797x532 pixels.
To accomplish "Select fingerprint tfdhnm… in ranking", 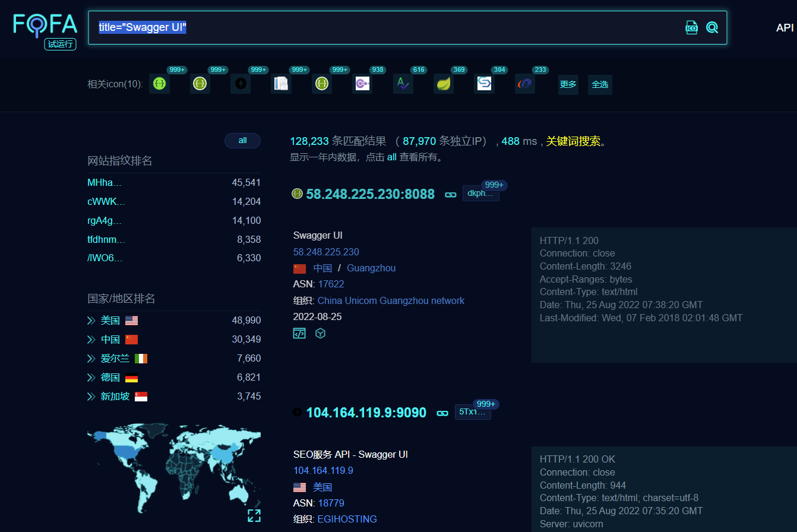I will [x=106, y=239].
